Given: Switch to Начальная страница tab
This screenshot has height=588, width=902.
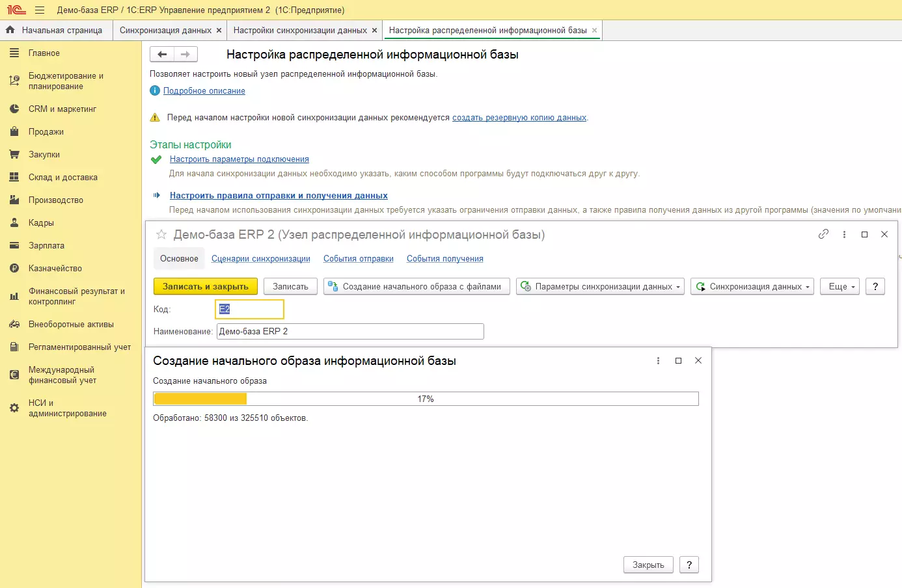Looking at the screenshot, I should tap(56, 31).
